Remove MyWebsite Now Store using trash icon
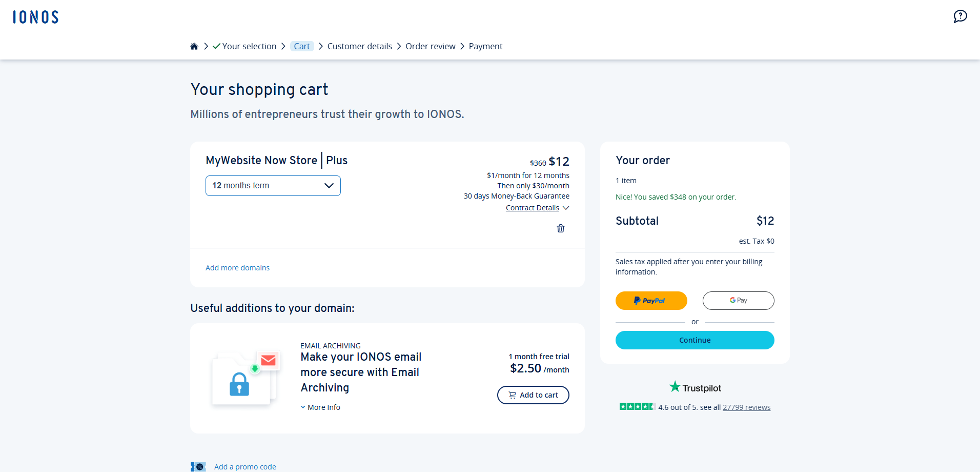The height and width of the screenshot is (472, 980). pos(560,228)
